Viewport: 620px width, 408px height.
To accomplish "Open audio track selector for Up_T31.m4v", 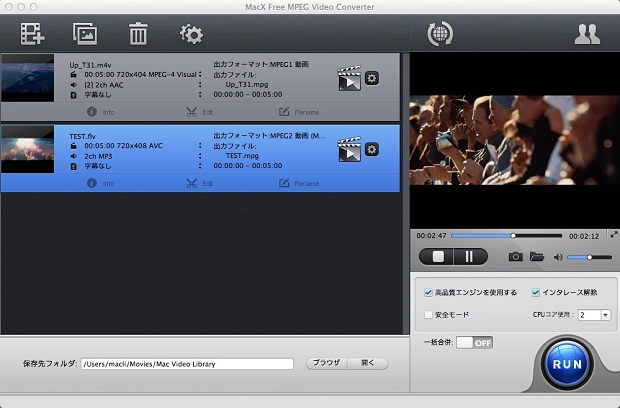I will [x=200, y=85].
